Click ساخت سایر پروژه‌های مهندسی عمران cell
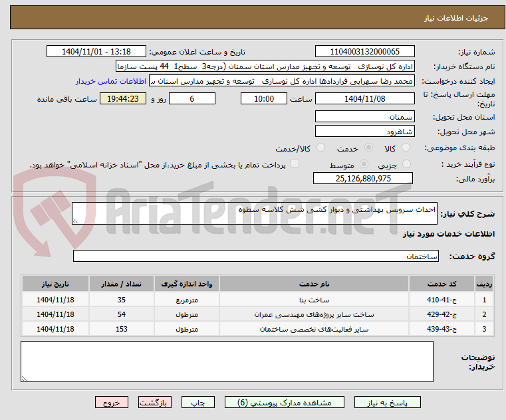Viewport: 506px width, 420px height. tap(314, 314)
